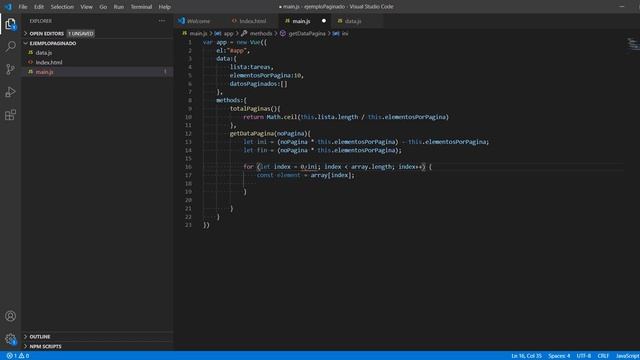
Task: Click line number 16 in gutter
Action: pyautogui.click(x=188, y=167)
